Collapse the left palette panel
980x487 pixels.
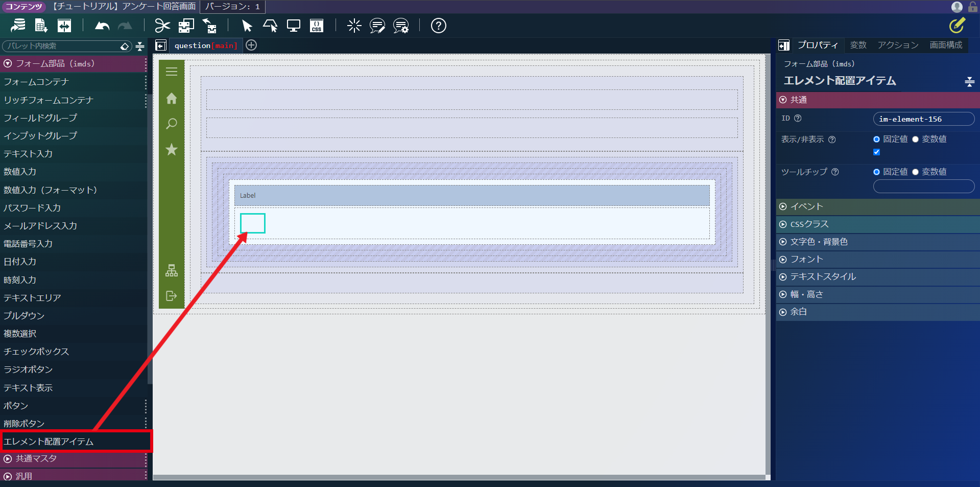pyautogui.click(x=161, y=45)
